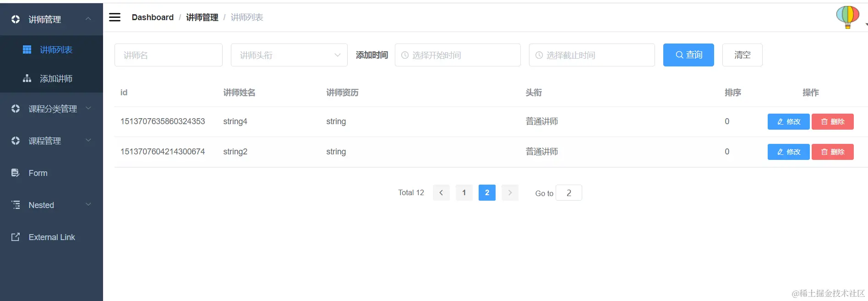Open 讲师列表 in the sidebar
Screen dimensions: 868x301
pos(51,49)
